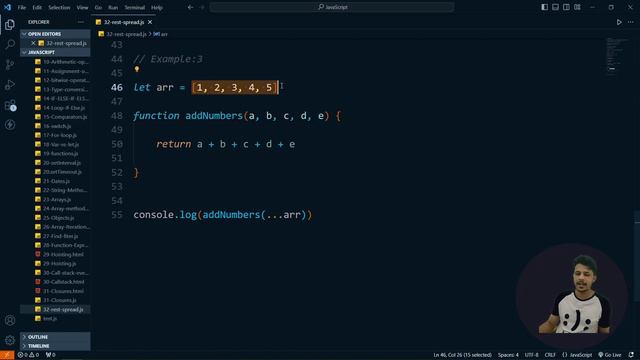Click Go Live in status bar
The width and height of the screenshot is (640, 360).
click(x=610, y=355)
